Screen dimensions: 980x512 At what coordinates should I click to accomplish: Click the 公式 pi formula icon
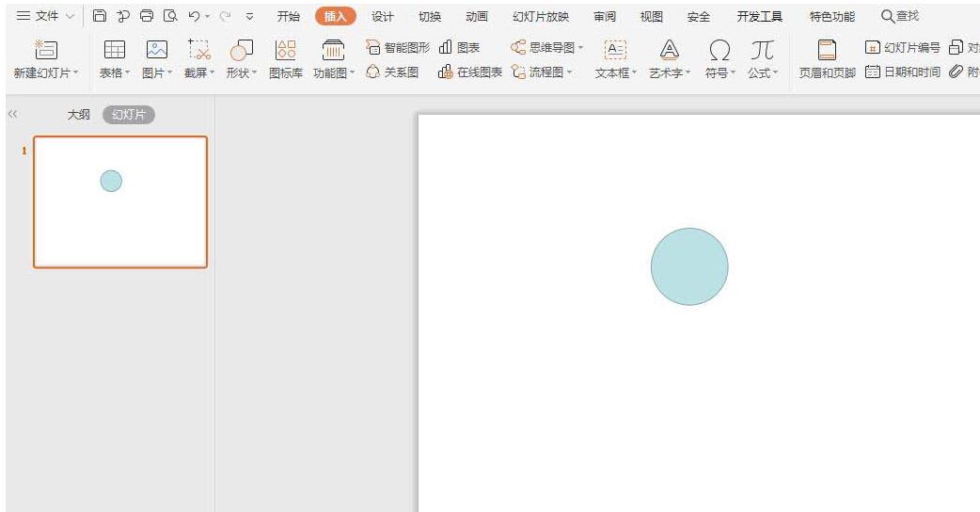click(762, 49)
